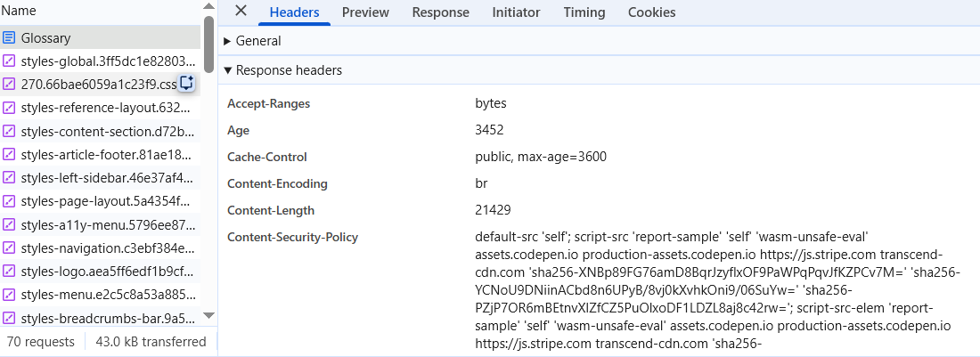Click the Age value 3452
This screenshot has height=357, width=980.
tap(489, 131)
